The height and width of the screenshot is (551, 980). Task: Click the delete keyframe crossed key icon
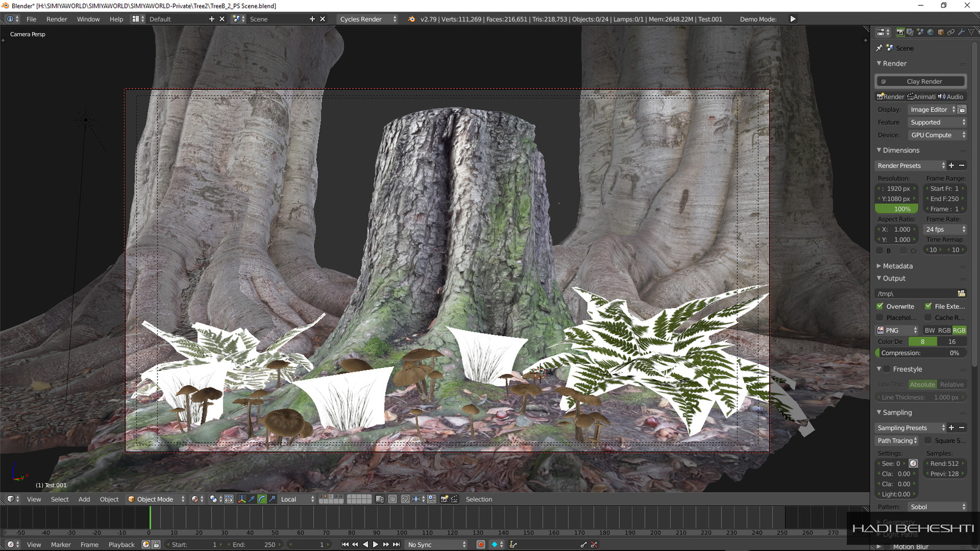pyautogui.click(x=594, y=544)
